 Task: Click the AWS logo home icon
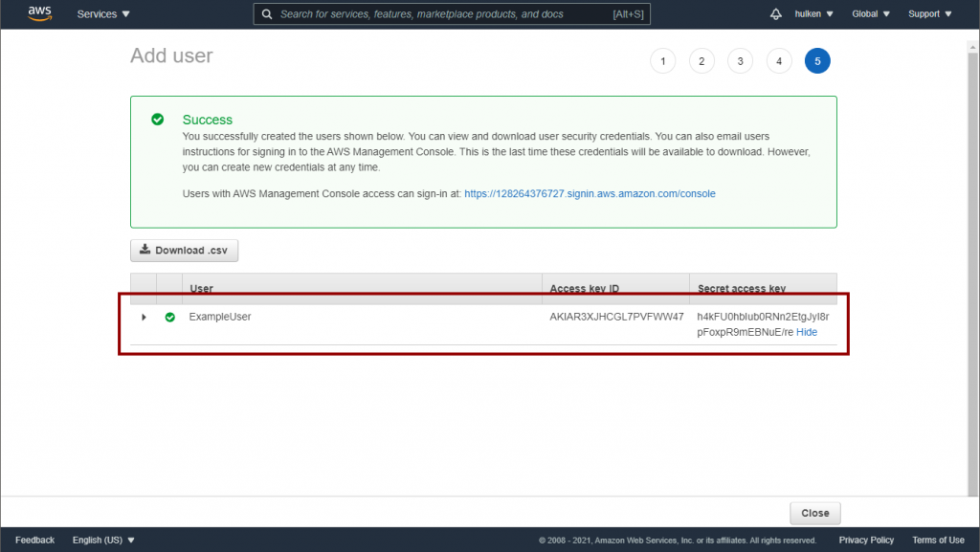[39, 13]
